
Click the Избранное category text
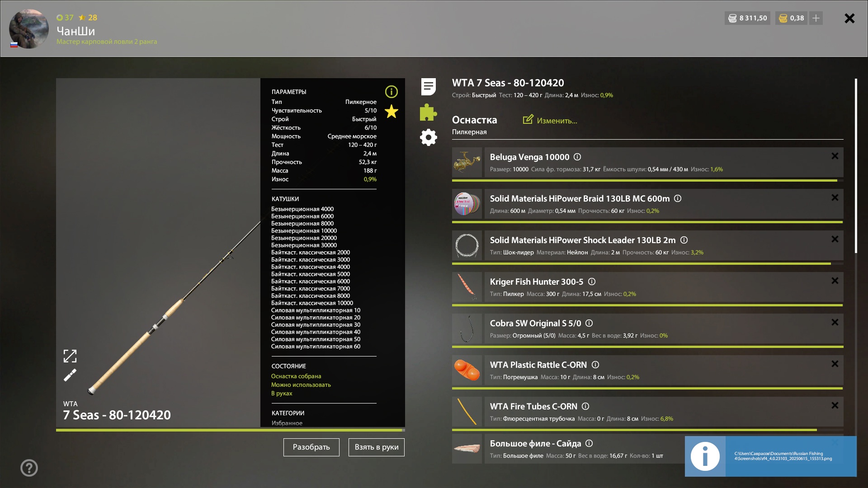287,423
